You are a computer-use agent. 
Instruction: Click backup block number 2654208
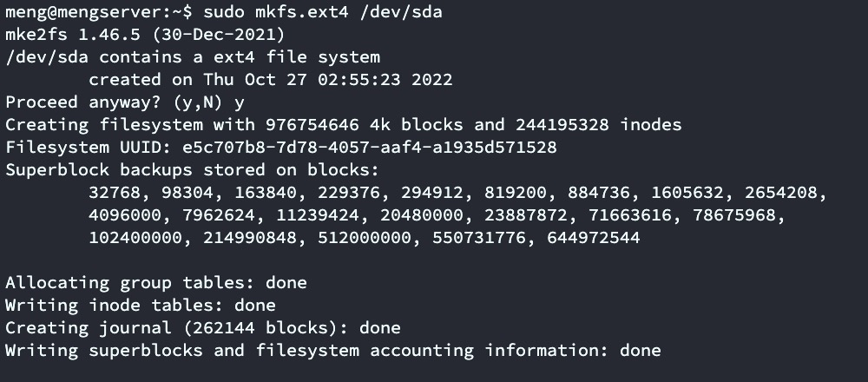tap(780, 193)
